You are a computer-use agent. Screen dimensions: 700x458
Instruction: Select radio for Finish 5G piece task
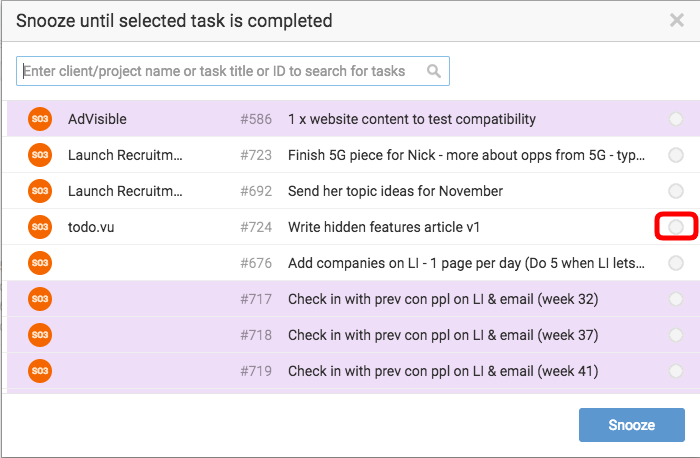coord(675,155)
